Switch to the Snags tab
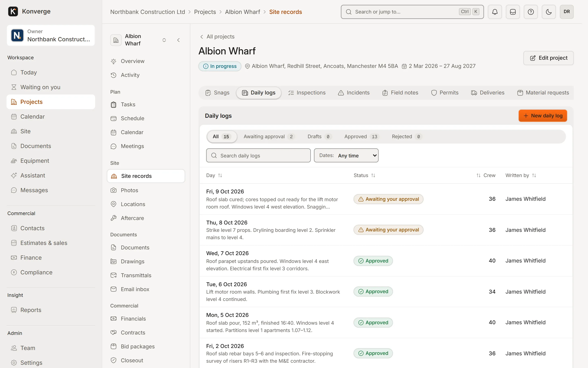The width and height of the screenshot is (588, 368). point(217,93)
